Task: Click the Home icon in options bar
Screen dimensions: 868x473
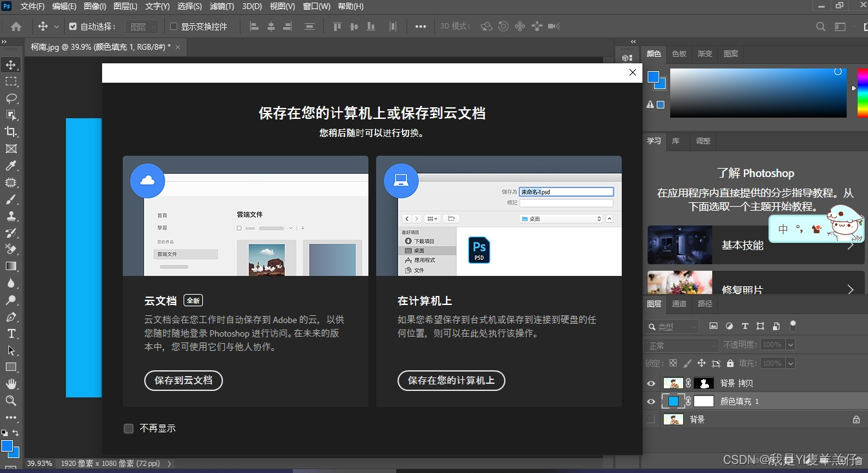Action: [x=16, y=26]
